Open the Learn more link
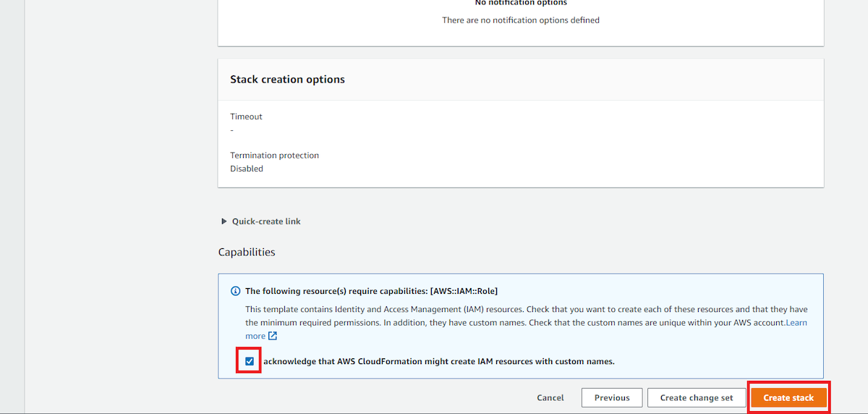The image size is (868, 414). tap(527, 329)
